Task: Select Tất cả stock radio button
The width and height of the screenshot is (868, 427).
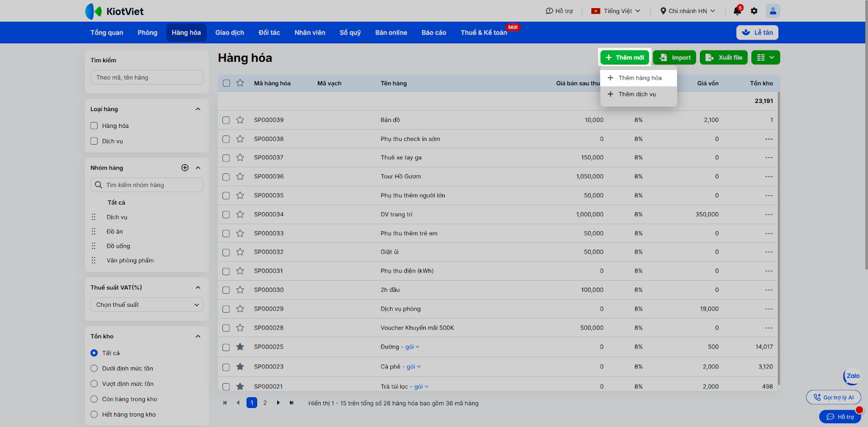Action: [94, 353]
